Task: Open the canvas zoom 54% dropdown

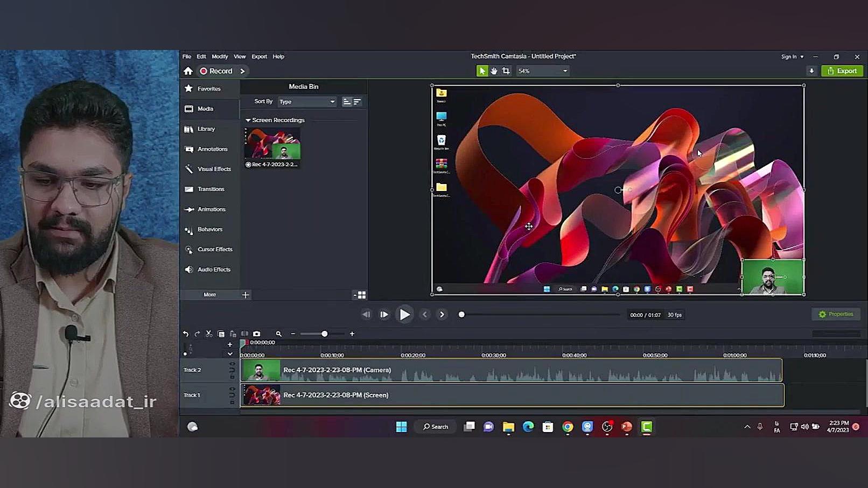Action: click(542, 71)
